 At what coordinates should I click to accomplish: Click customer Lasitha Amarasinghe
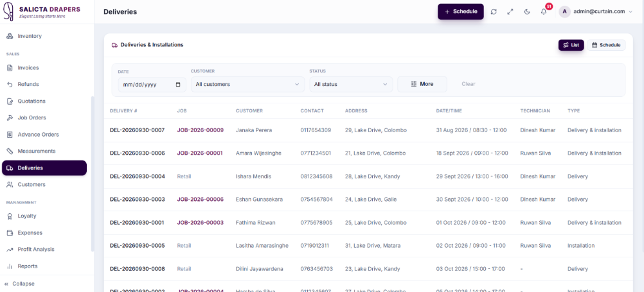pyautogui.click(x=262, y=246)
